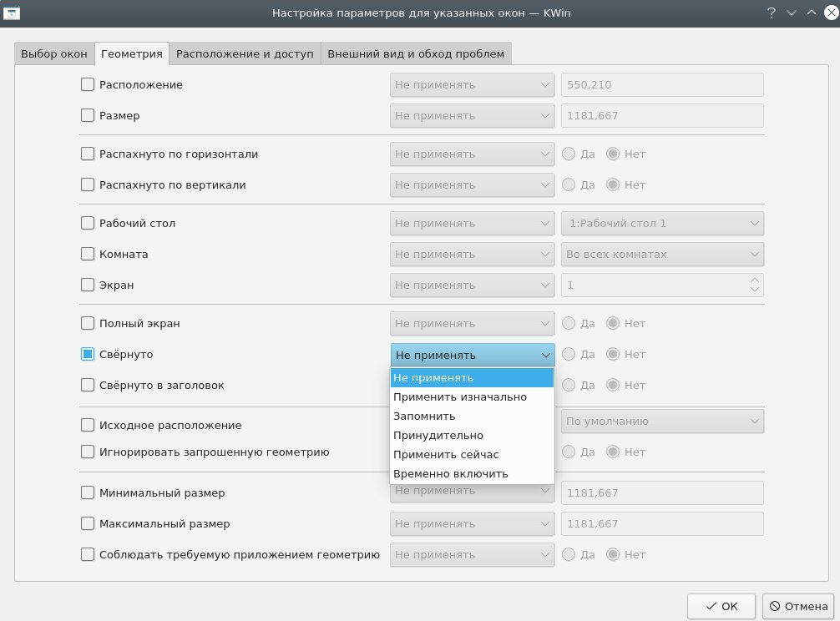
Task: Click the Размер value field 1181,667
Action: coord(662,116)
